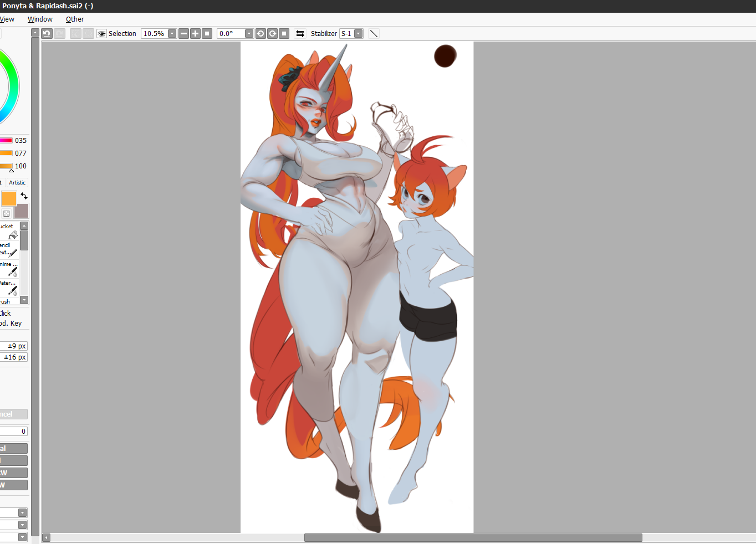Reset the zoom with the square button
756x544 pixels.
(207, 33)
